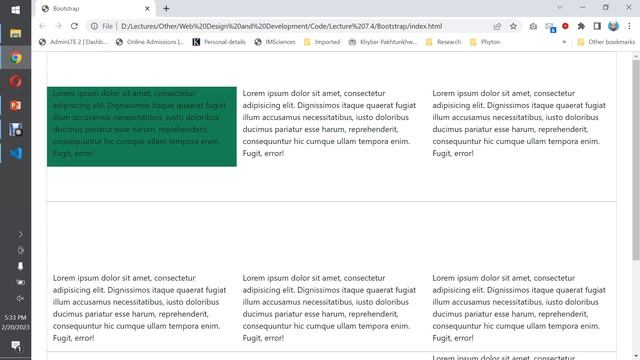
Task: Open the red Opera-style taskbar app
Action: 16,82
